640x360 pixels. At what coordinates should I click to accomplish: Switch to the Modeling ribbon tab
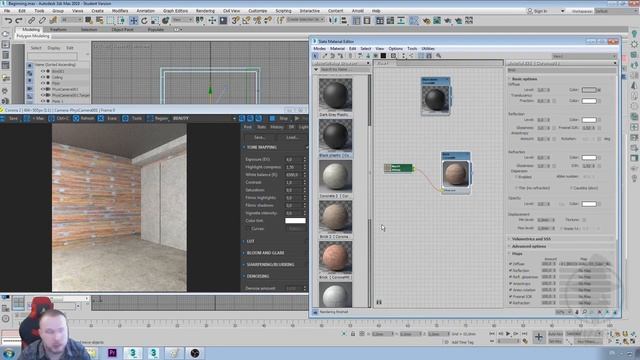pos(31,29)
